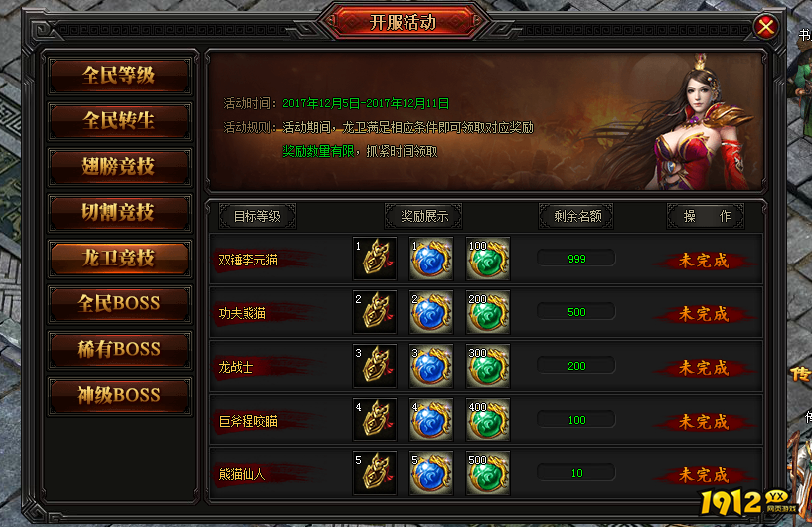Image resolution: width=812 pixels, height=527 pixels.
Task: Select blue orb reward in 功夫熊猫 row
Action: click(431, 312)
